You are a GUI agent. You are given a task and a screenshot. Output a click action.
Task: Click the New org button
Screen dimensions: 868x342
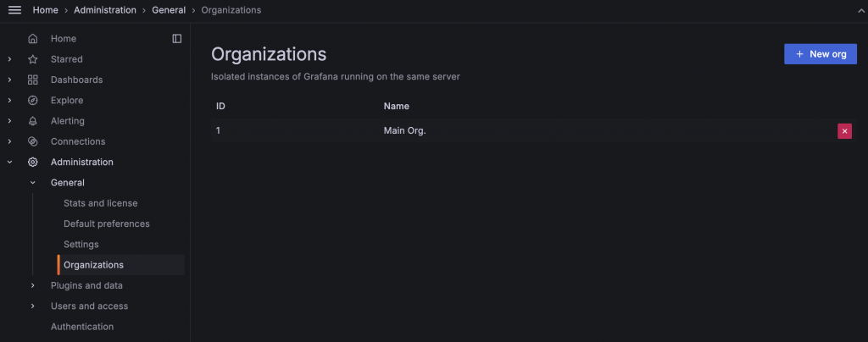click(820, 54)
